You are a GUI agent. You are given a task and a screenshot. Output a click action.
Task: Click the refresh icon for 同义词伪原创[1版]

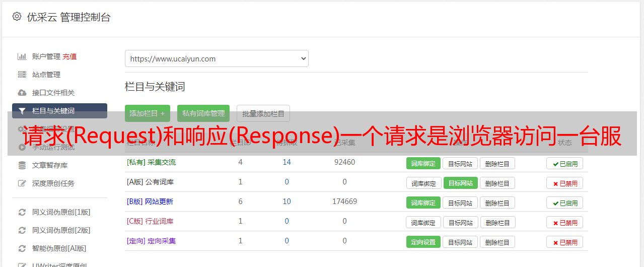click(x=22, y=212)
